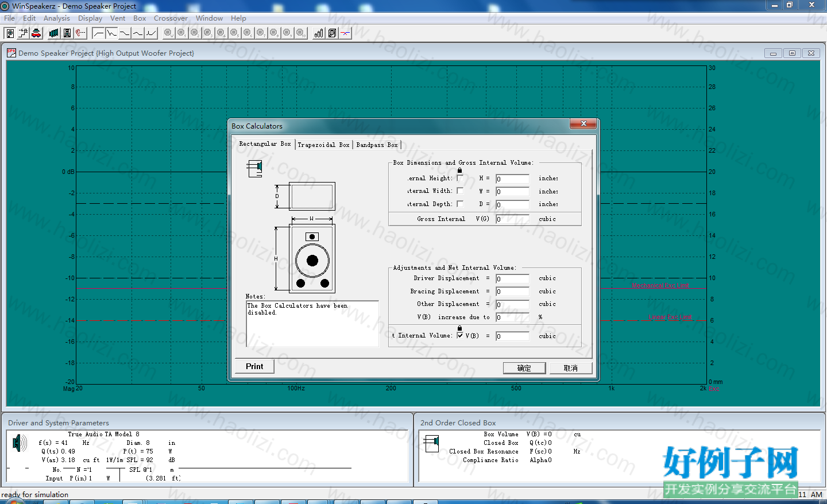Open the Analysis menu
This screenshot has height=504, width=827.
pyautogui.click(x=57, y=18)
